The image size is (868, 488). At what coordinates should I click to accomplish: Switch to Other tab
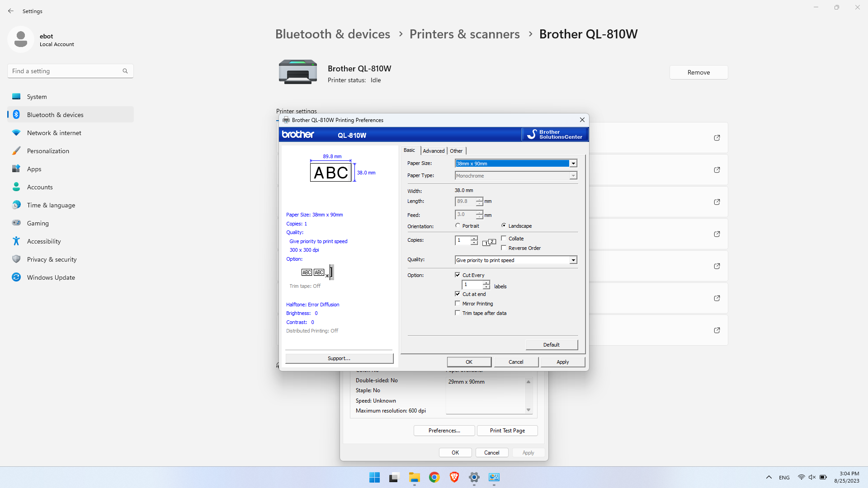pos(456,151)
